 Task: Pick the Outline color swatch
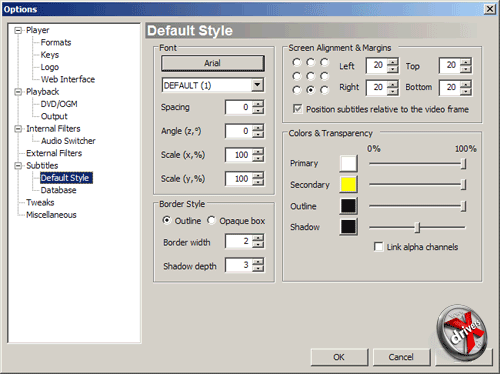pyautogui.click(x=348, y=206)
